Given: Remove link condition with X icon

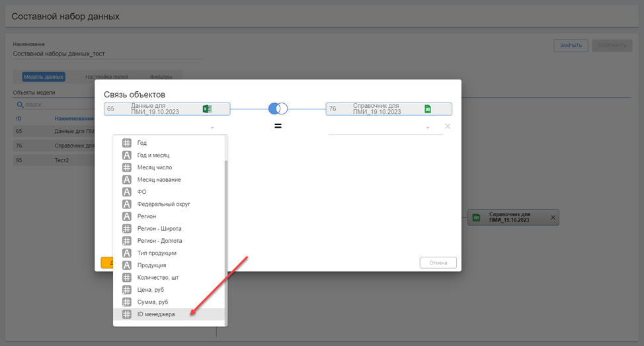Looking at the screenshot, I should 448,126.
